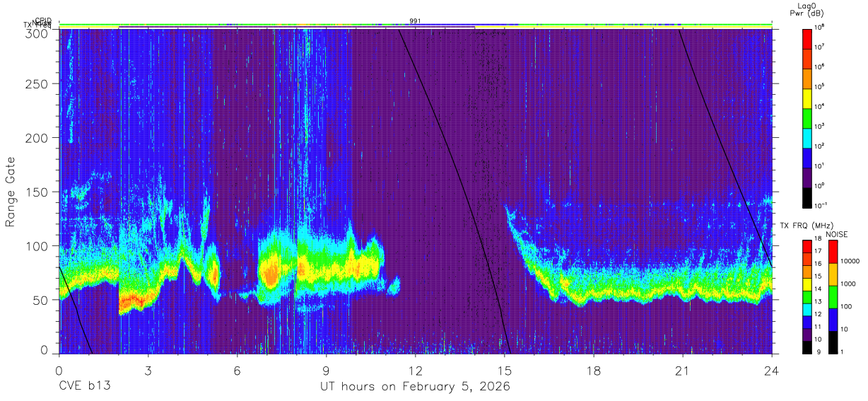Click the y-axis tick label '300'

coord(37,33)
